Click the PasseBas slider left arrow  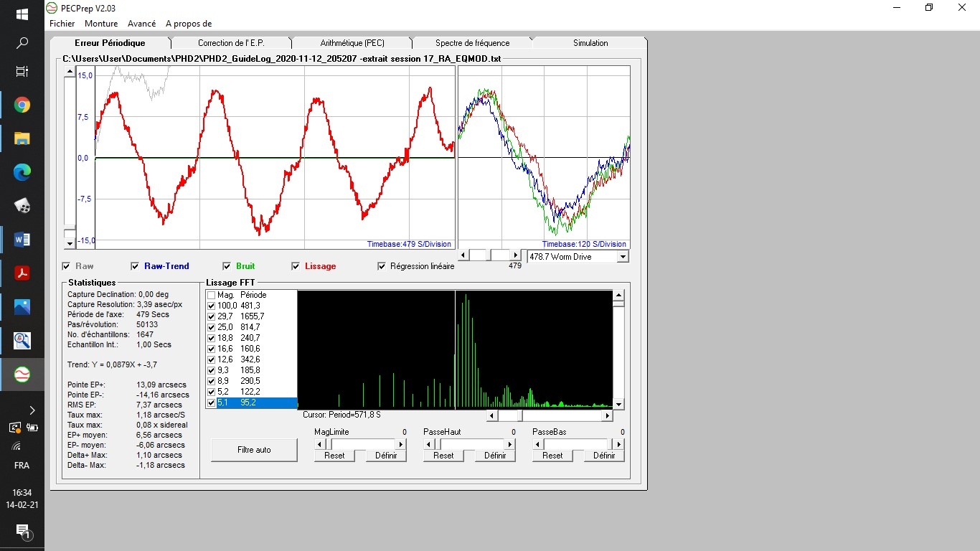(537, 444)
